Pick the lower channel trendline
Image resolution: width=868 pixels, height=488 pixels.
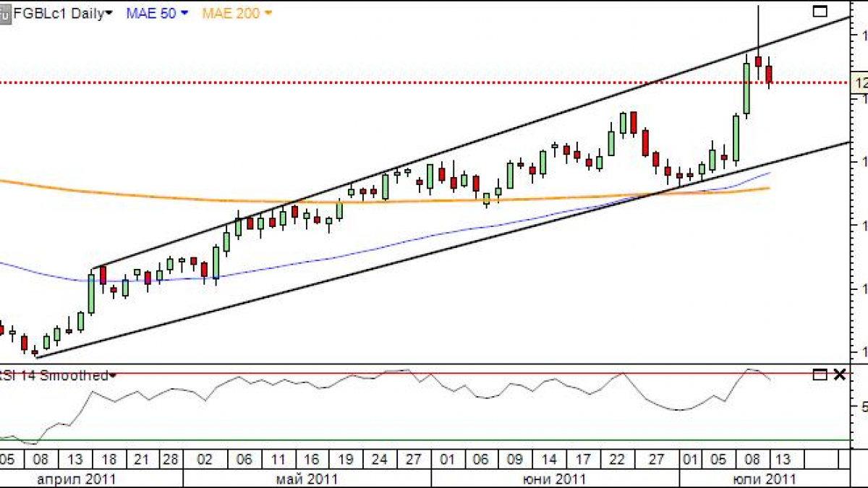click(x=441, y=249)
